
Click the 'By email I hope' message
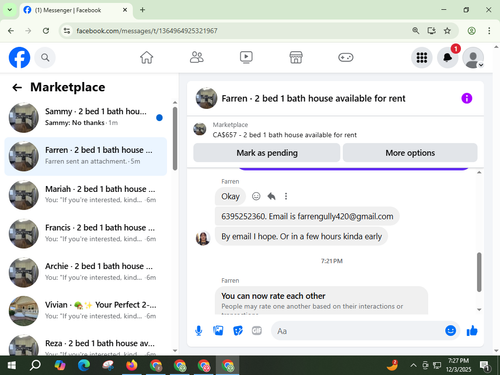click(x=301, y=236)
